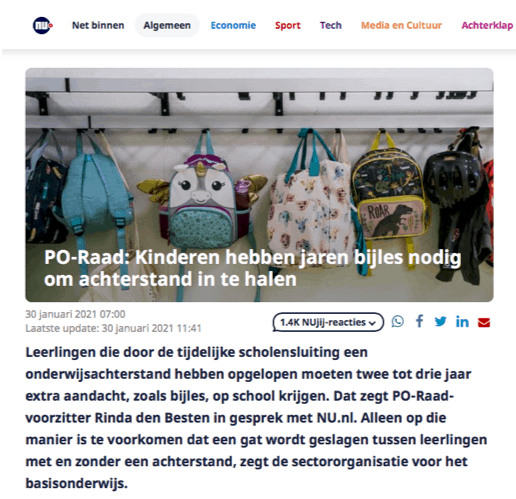Share article on Twitter icon
Screen dimensions: 516x499
(440, 322)
